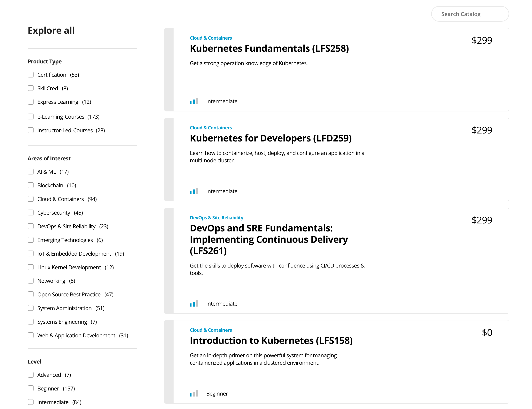Enable the Cybersecurity checkbox
Screen dimensions: 532x409
[31, 213]
